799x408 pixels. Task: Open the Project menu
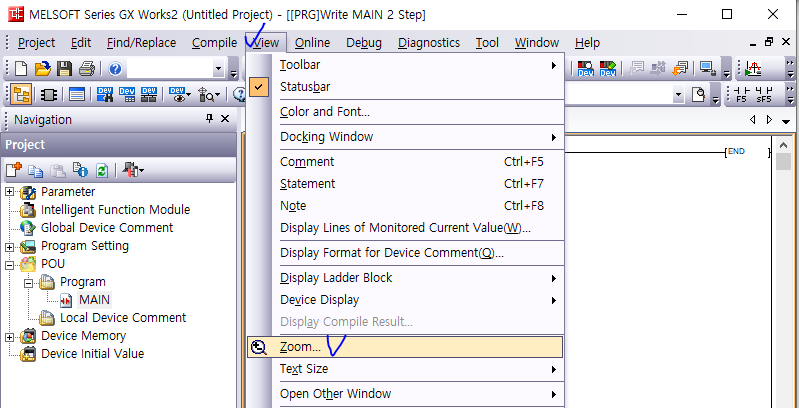[36, 43]
